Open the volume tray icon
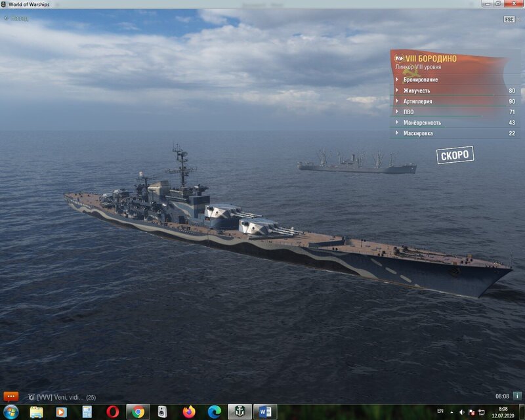 pos(462,412)
